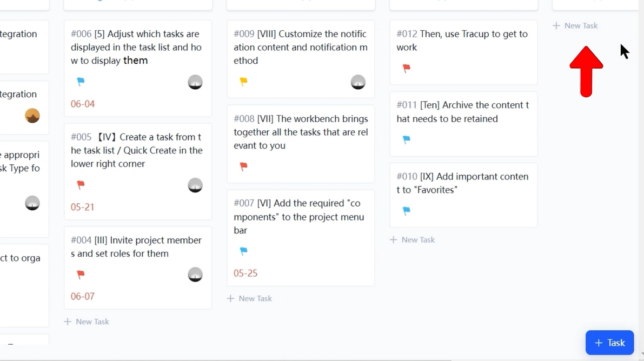Viewport: 644px width, 361px height.
Task: Click the blue flag on task #011
Action: pos(407,140)
